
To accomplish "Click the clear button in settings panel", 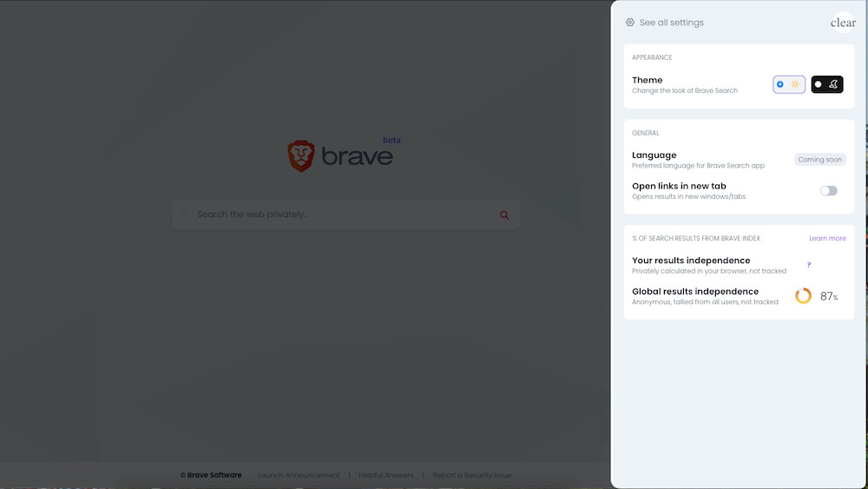I will [x=843, y=23].
